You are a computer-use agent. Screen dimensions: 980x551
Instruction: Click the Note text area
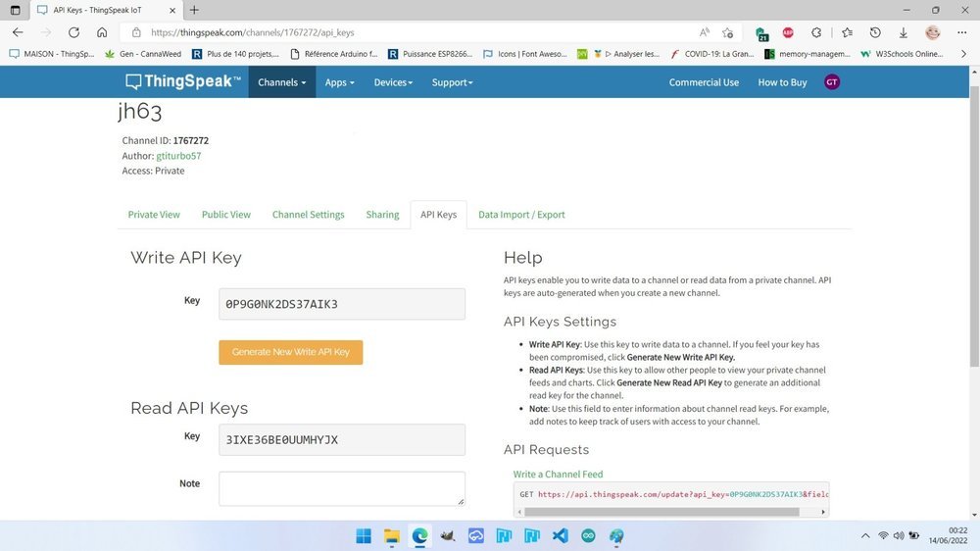342,488
